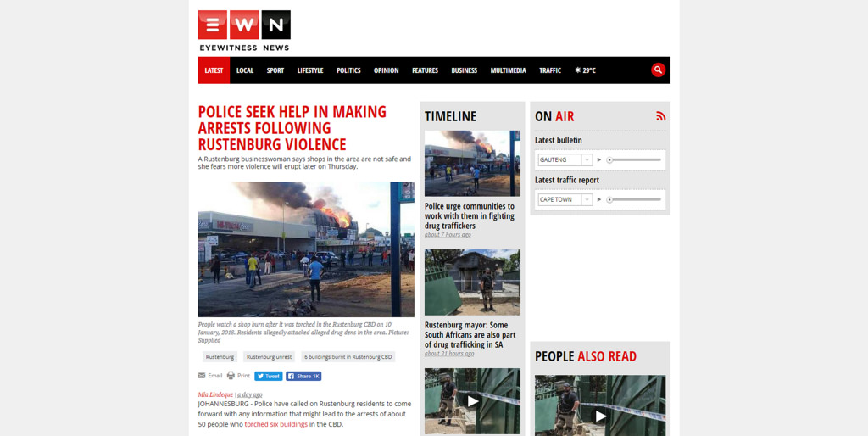
Task: Click the EWN Eyewitness News logo
Action: 244,31
